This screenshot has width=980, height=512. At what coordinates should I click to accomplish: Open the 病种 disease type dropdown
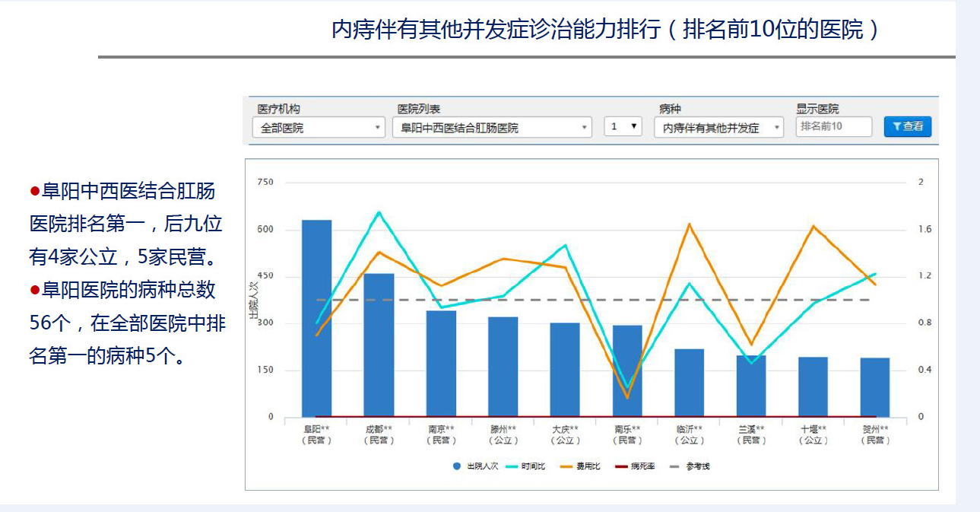click(718, 128)
